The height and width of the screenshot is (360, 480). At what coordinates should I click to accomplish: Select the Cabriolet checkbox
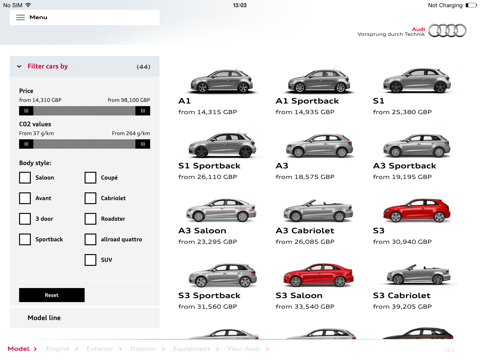pos(90,198)
